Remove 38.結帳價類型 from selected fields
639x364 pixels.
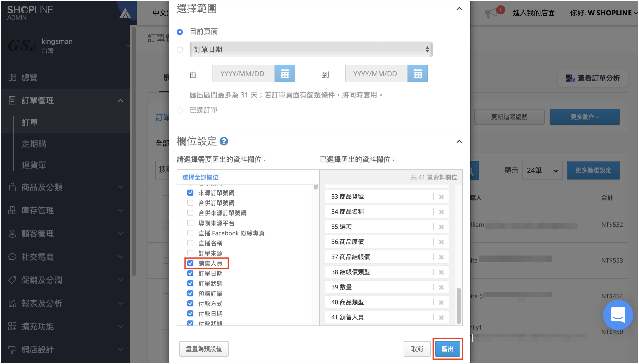click(441, 272)
